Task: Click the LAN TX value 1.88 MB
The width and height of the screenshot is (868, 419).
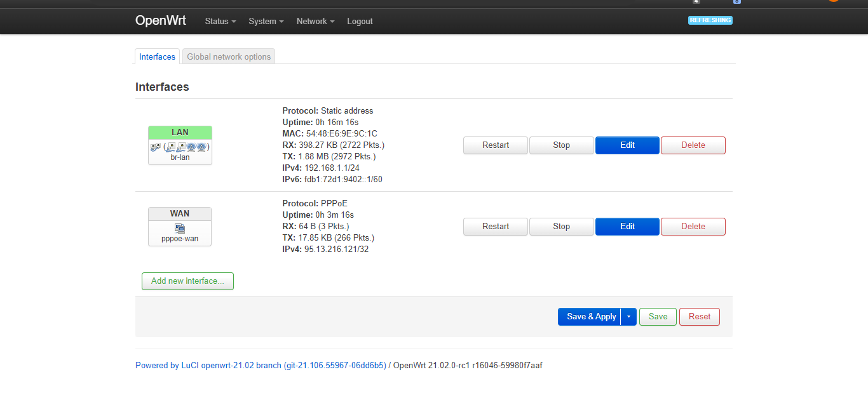Action: pos(314,156)
